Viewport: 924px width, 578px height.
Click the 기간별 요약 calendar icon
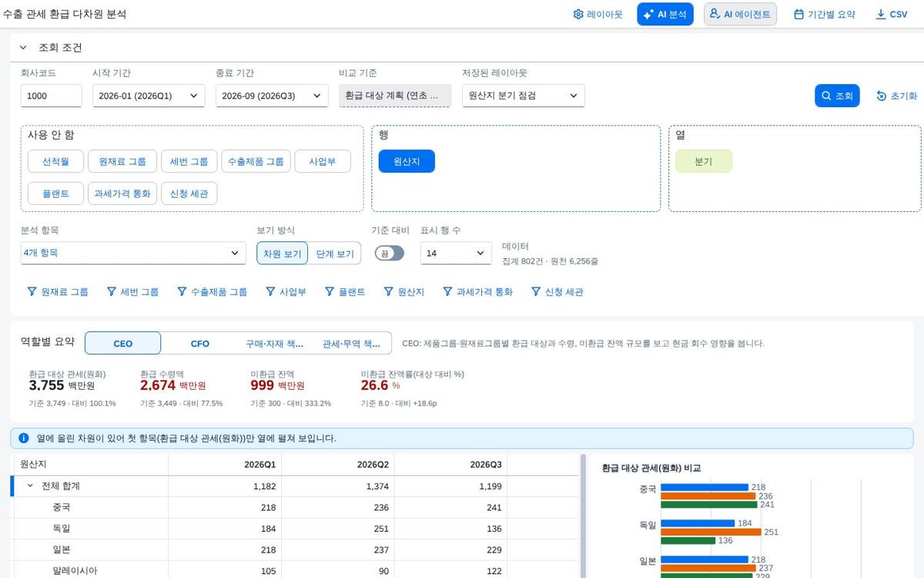pos(798,14)
